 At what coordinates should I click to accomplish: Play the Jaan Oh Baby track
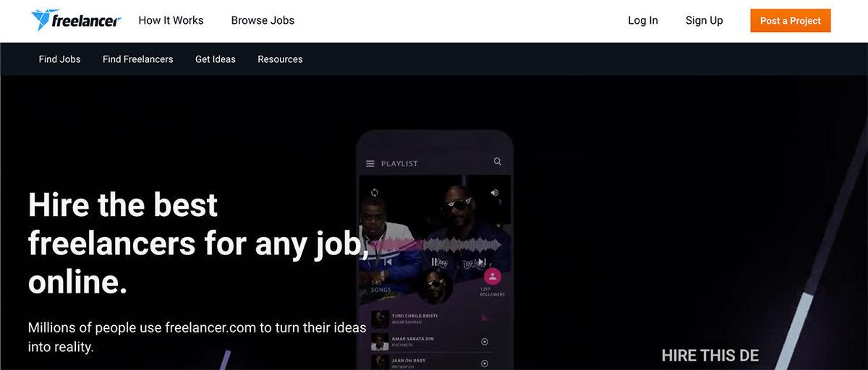pos(485,363)
